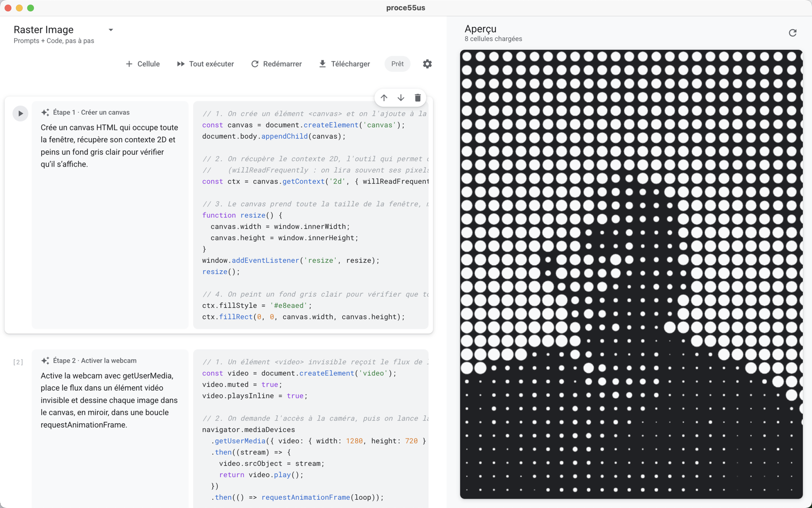The width and height of the screenshot is (812, 508).
Task: Click the Aperçu panel heading
Action: (x=481, y=29)
